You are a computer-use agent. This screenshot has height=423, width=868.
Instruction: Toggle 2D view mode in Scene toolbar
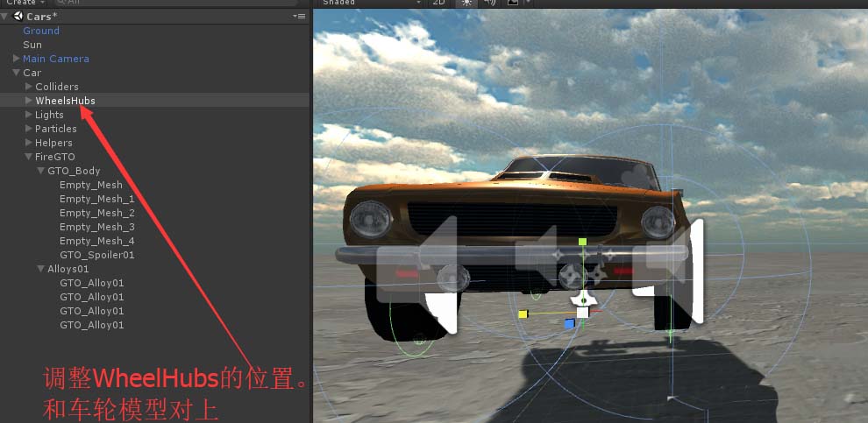coord(438,3)
